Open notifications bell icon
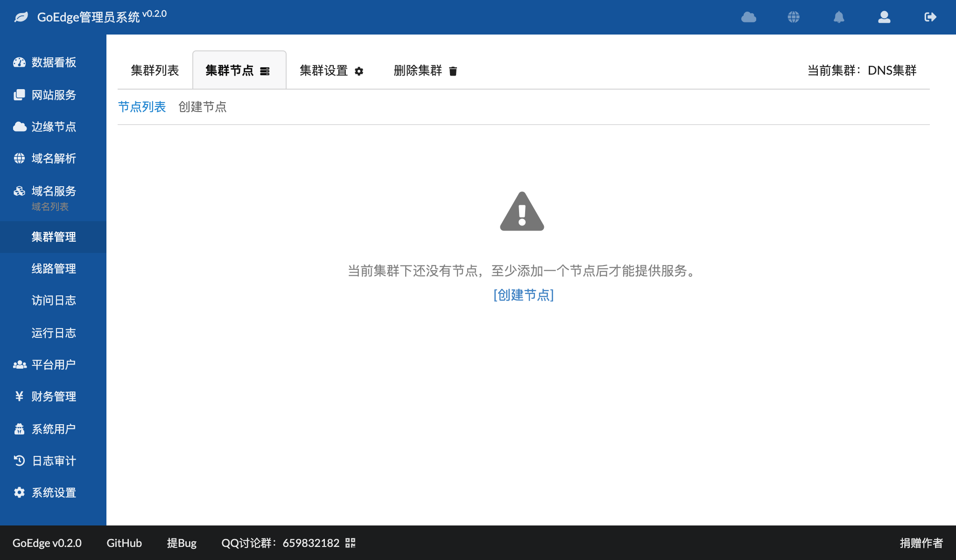 [x=839, y=17]
